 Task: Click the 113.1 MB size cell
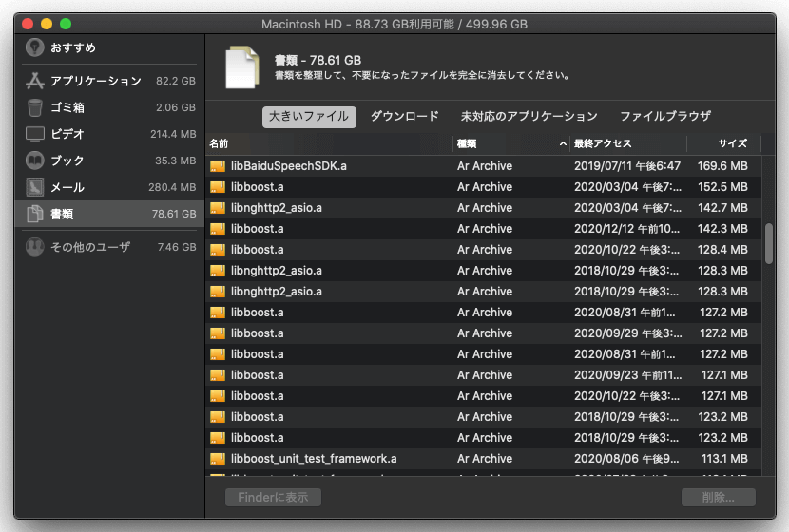coord(724,459)
